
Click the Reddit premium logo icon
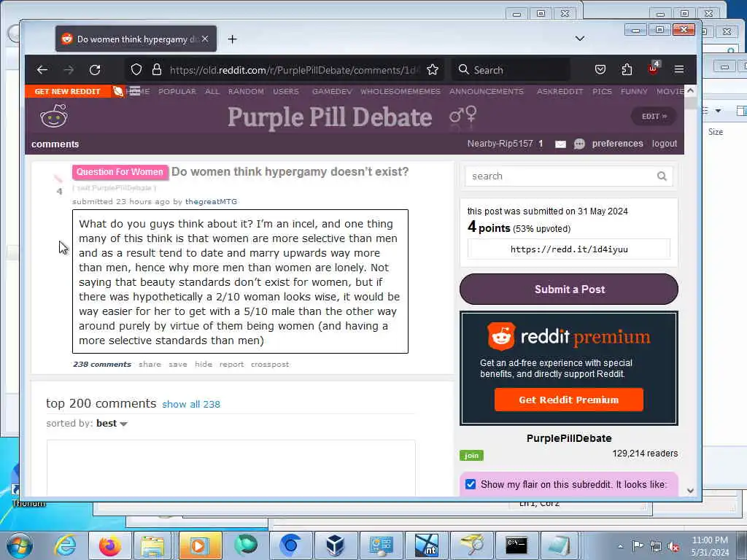click(x=501, y=336)
